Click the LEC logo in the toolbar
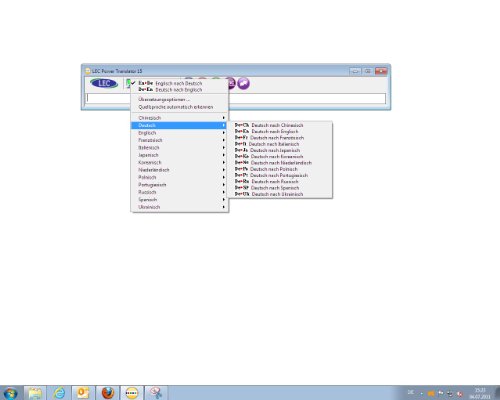Viewport: 500px width, 400px height. click(x=104, y=83)
